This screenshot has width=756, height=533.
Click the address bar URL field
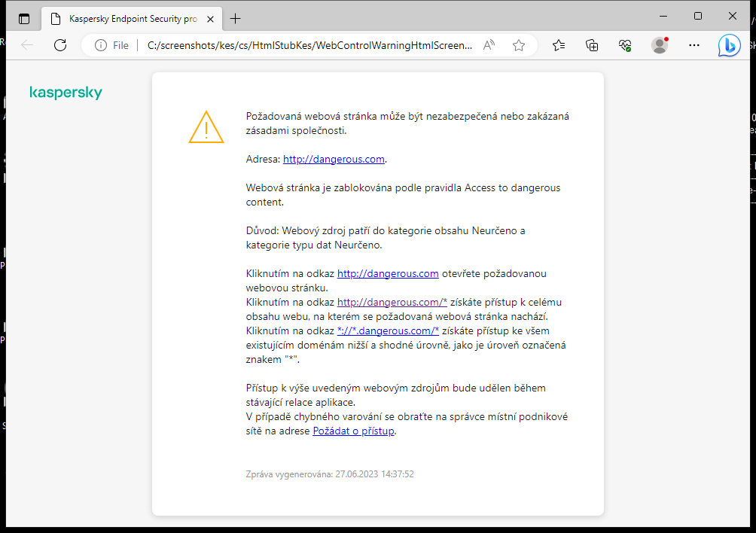(x=309, y=45)
